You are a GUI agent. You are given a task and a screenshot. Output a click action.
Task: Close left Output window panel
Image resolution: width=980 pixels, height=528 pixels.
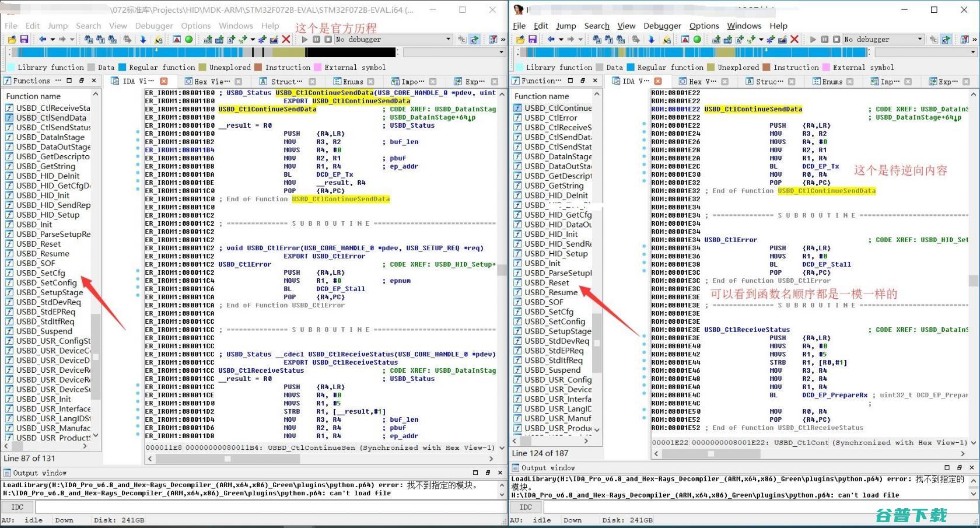pos(500,473)
